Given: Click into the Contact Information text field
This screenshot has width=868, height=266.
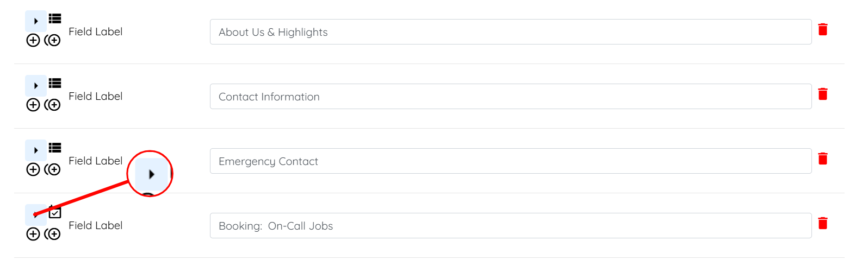Looking at the screenshot, I should (510, 97).
